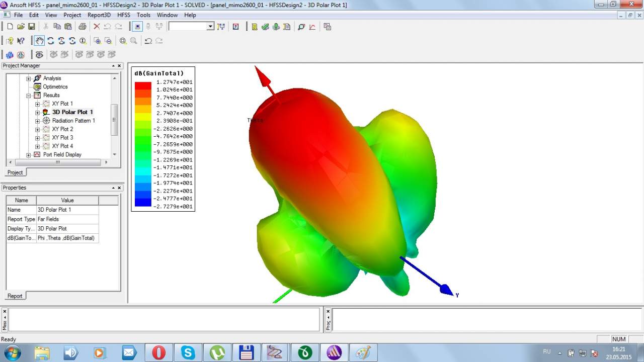Expand the Port Field Display node

point(29,155)
